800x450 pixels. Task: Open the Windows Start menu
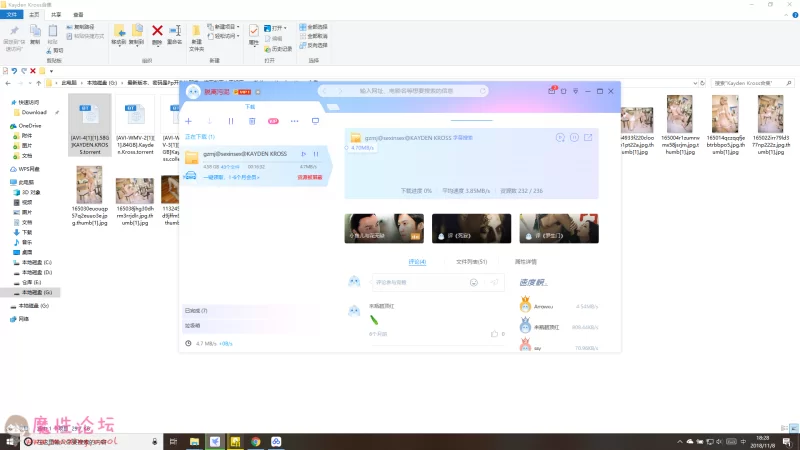point(9,441)
